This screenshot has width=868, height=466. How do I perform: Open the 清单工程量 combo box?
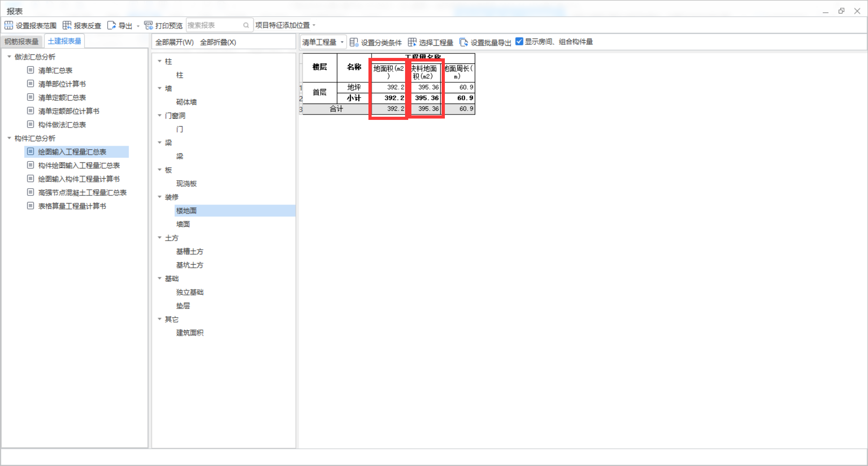tap(323, 42)
